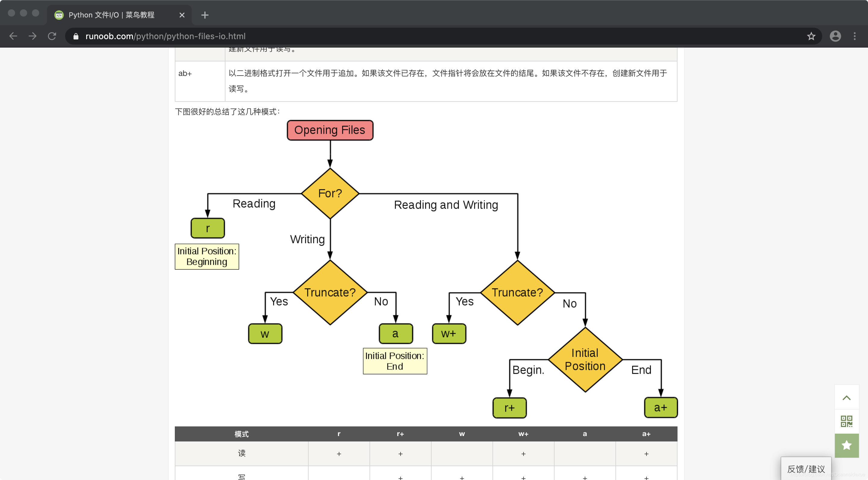Click the Opening Files flowchart box
The width and height of the screenshot is (868, 480).
(x=330, y=130)
